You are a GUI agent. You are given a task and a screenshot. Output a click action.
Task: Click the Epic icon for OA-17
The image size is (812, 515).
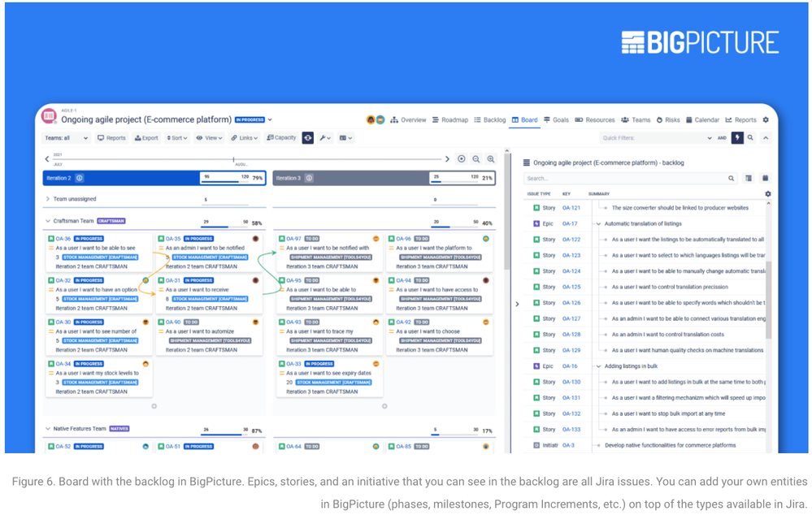pos(536,223)
